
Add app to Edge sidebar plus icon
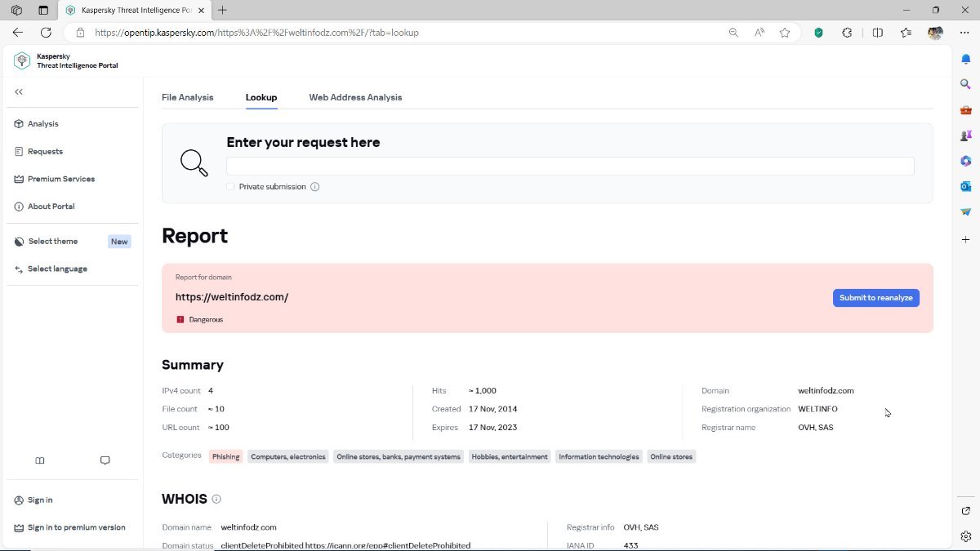[965, 239]
